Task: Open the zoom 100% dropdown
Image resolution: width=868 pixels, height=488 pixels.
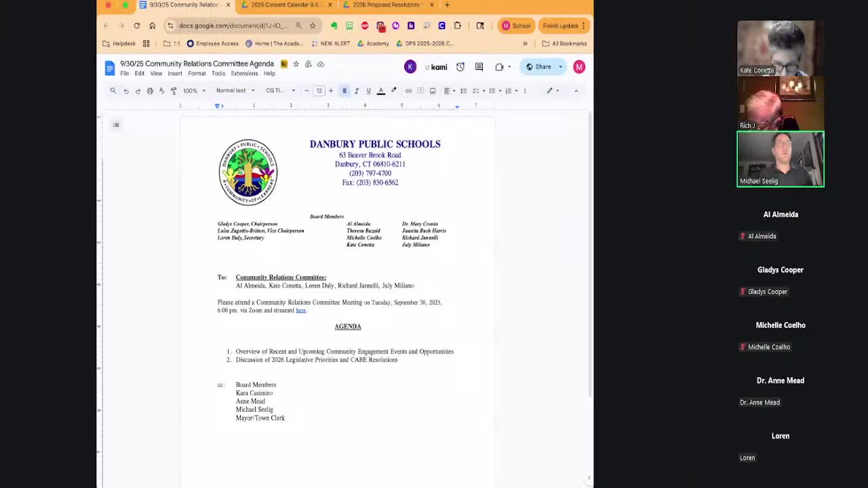Action: [193, 91]
